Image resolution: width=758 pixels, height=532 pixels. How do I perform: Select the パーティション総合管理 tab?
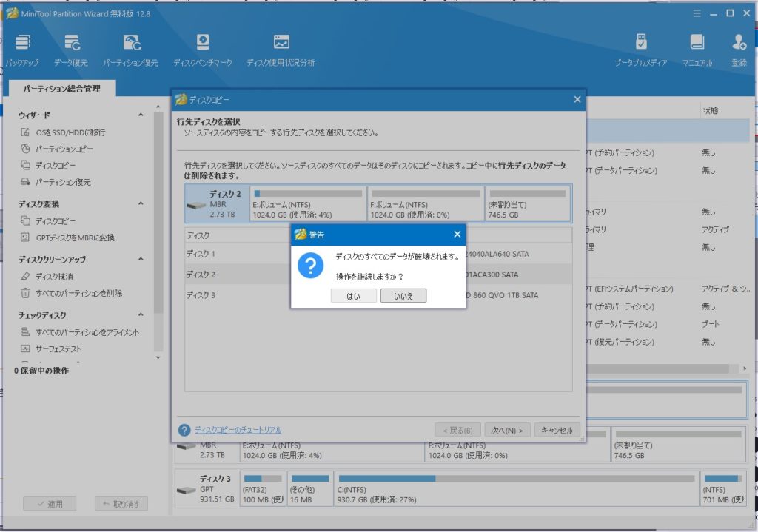pyautogui.click(x=61, y=89)
